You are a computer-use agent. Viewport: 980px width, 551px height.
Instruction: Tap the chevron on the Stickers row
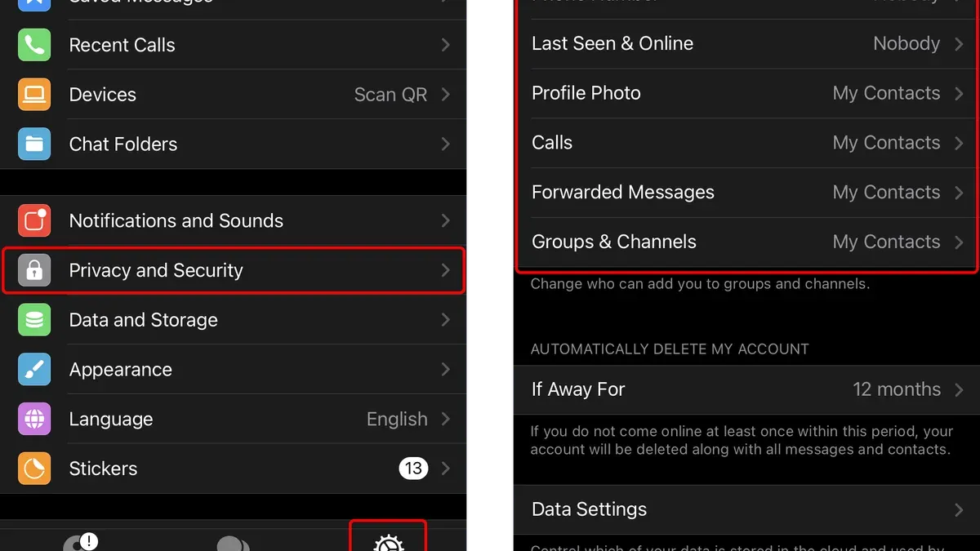[446, 469]
